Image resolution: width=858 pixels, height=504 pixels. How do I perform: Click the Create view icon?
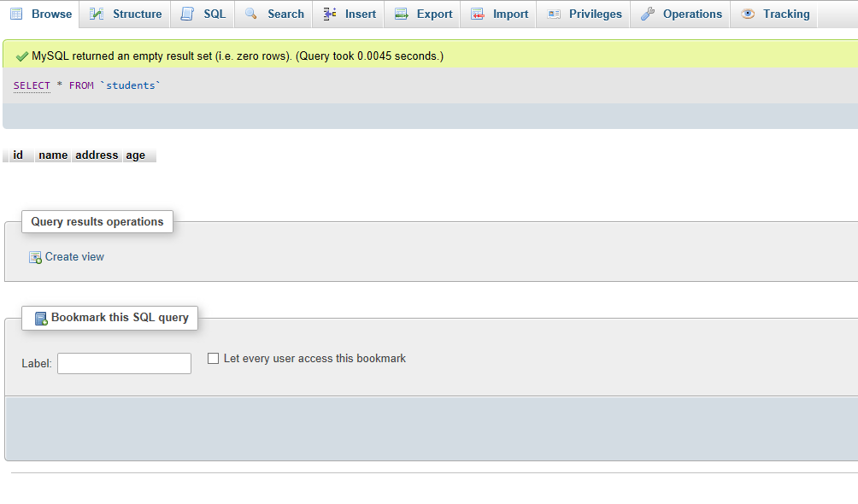point(35,257)
